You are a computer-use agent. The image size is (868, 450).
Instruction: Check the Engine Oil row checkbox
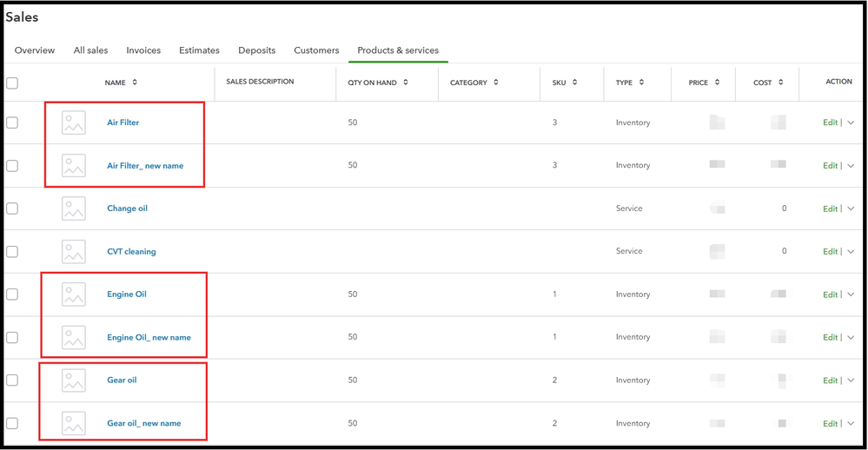12,294
